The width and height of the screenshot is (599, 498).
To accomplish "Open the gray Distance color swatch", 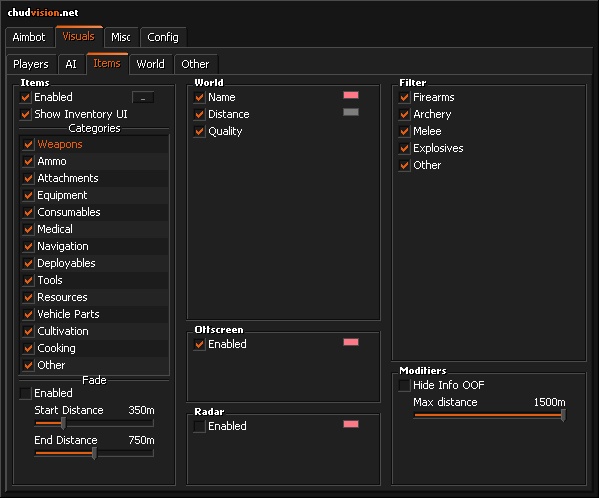I will click(x=351, y=112).
